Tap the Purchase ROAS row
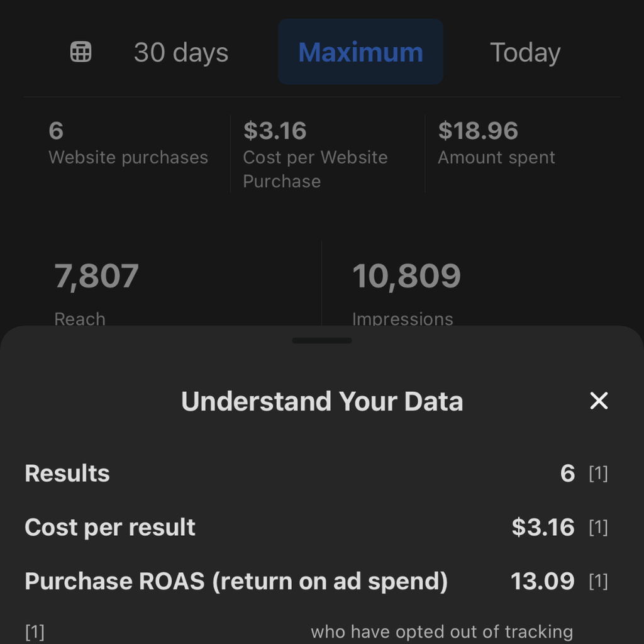 (236, 582)
